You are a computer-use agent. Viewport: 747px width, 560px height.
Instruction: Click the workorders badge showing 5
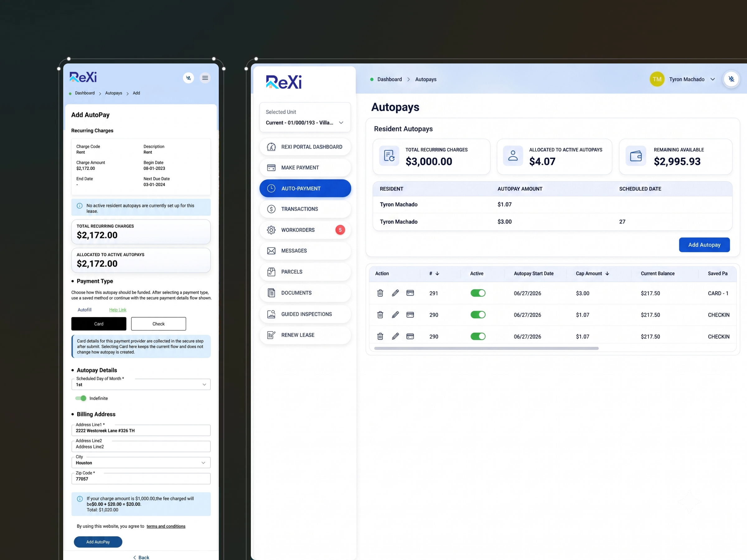click(x=340, y=230)
